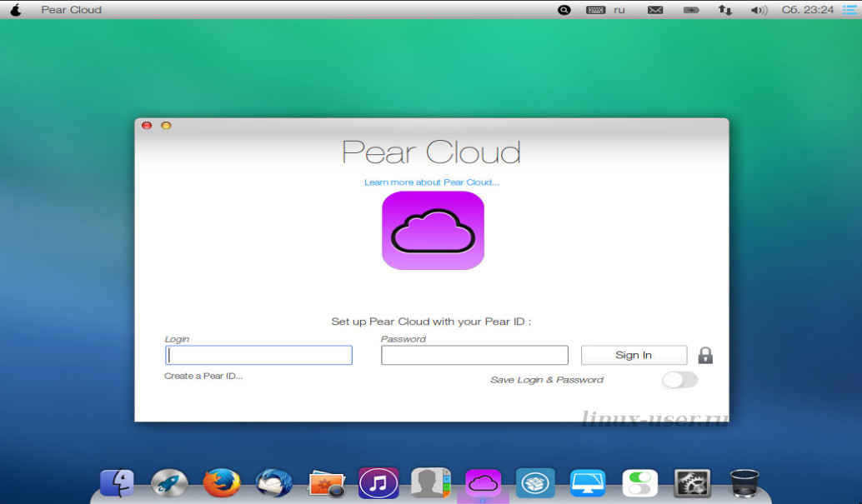Click into the Password input field
The height and width of the screenshot is (504, 862).
[474, 355]
